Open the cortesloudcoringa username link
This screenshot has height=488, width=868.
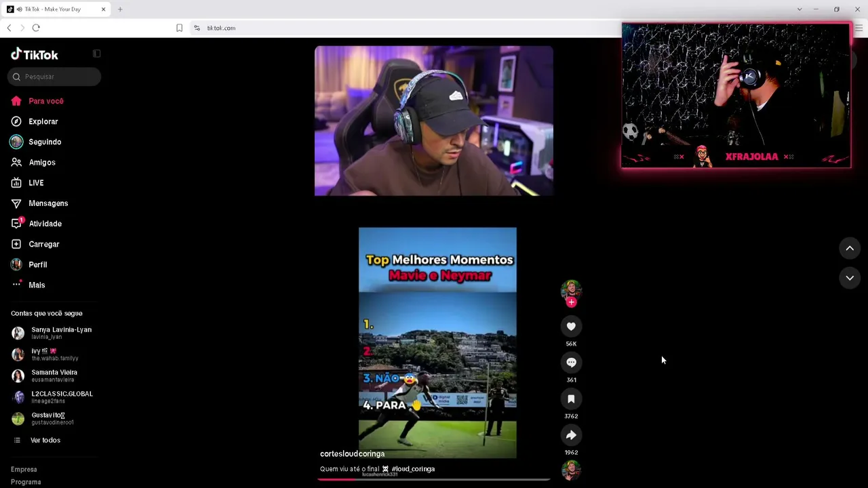(352, 454)
